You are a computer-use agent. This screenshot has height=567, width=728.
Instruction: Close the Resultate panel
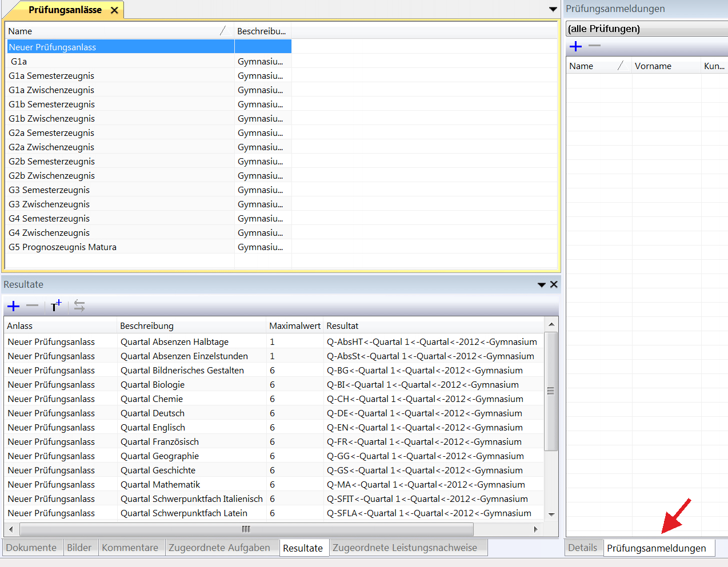point(554,284)
